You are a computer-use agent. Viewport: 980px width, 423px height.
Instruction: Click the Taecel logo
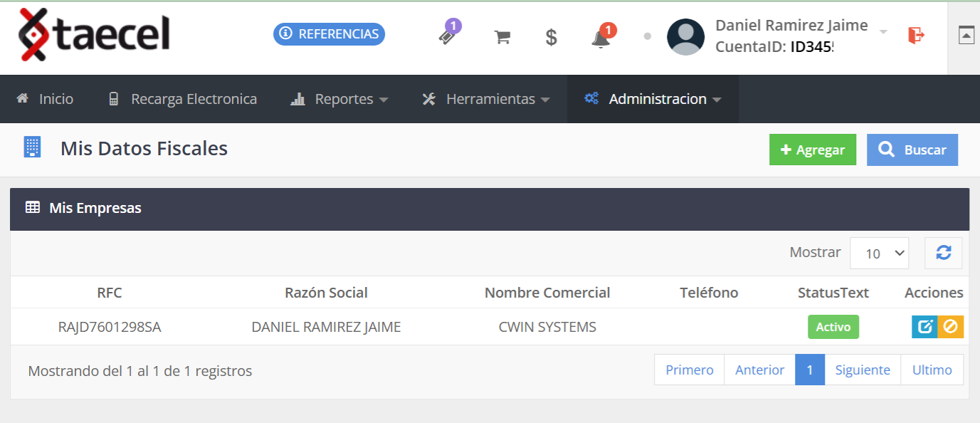tap(94, 34)
